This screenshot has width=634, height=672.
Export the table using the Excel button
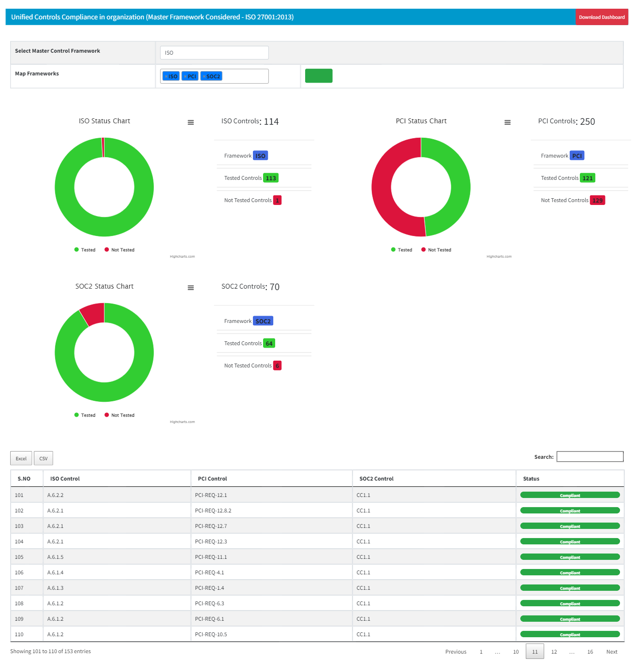[x=21, y=458]
